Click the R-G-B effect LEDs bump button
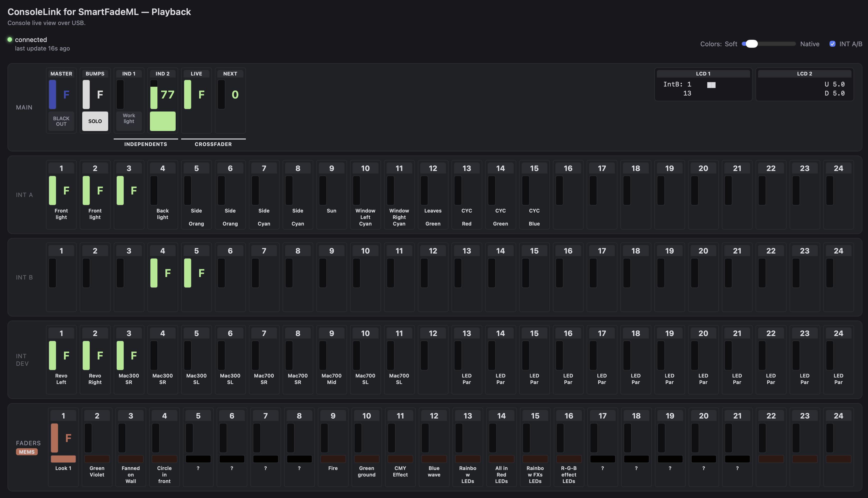This screenshot has height=498, width=868. pos(569,459)
